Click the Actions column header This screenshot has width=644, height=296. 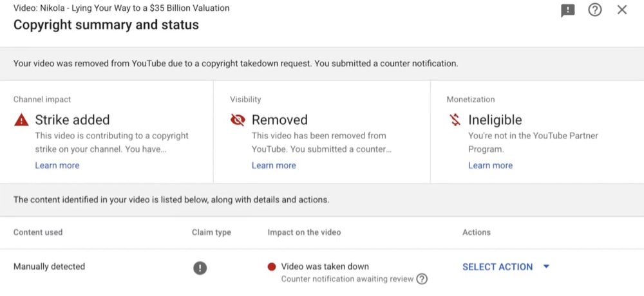477,232
